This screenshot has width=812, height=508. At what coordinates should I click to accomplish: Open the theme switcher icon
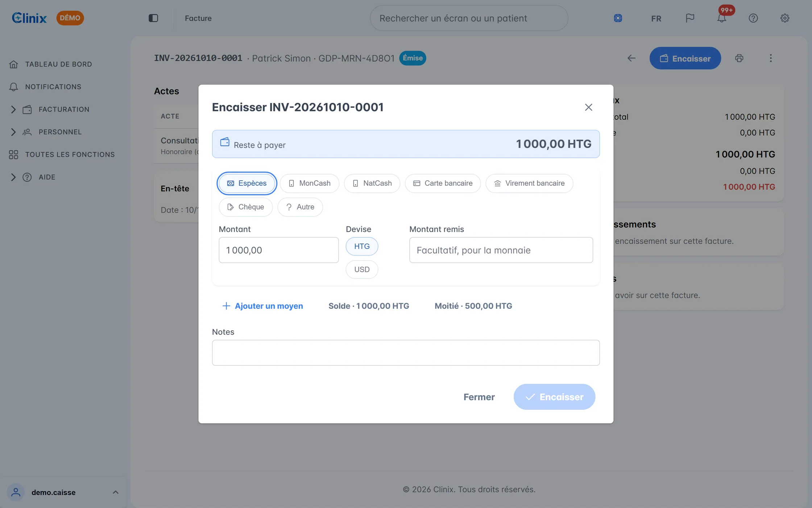(x=618, y=18)
